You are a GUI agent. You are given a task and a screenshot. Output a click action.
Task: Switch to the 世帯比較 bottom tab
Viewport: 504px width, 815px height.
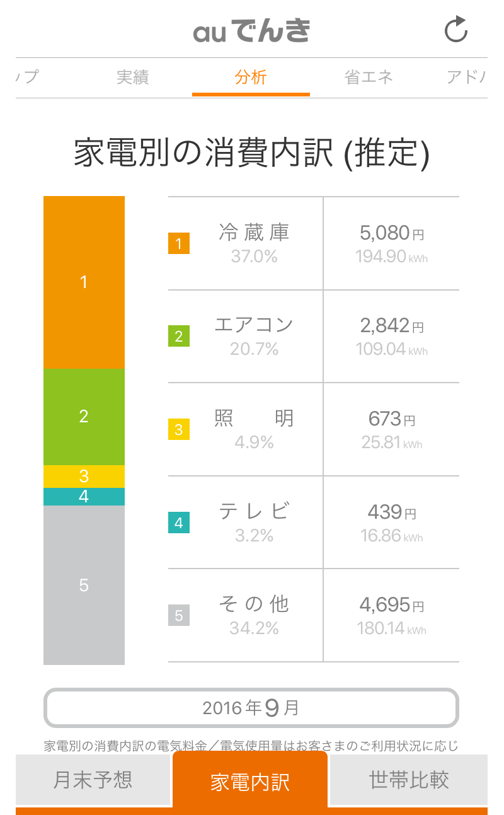(x=409, y=780)
